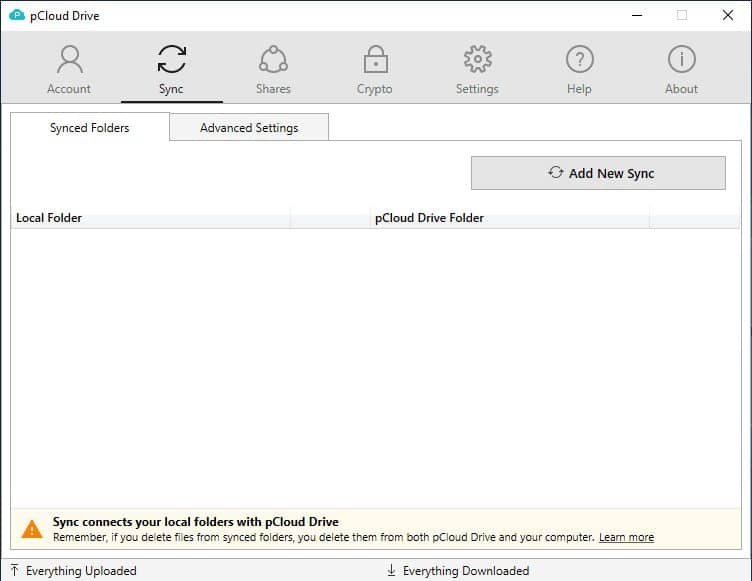Screen dimensions: 752x581
Task: Open the Account section
Action: [69, 69]
